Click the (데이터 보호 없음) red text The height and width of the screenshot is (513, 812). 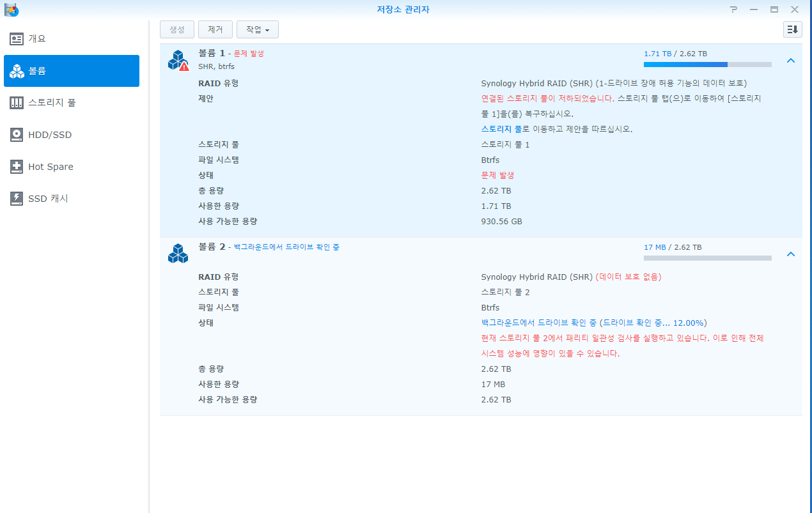[x=629, y=277]
